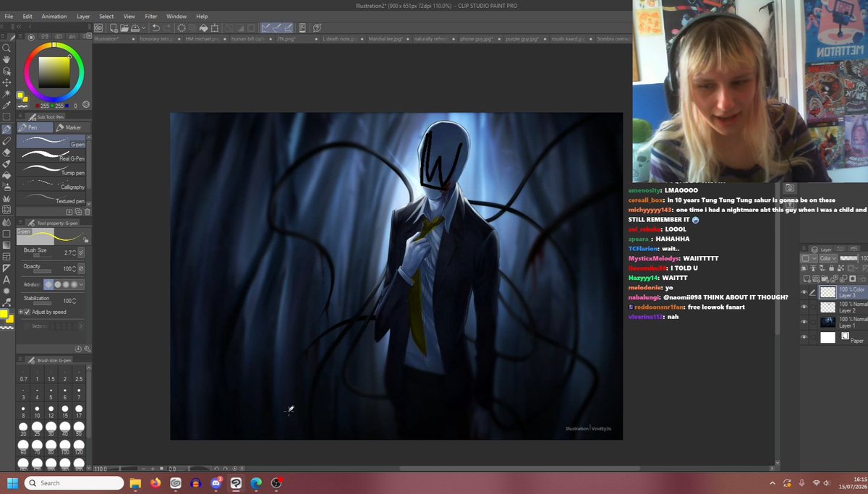This screenshot has height=494, width=868.
Task: Open the Filter menu
Action: click(151, 16)
